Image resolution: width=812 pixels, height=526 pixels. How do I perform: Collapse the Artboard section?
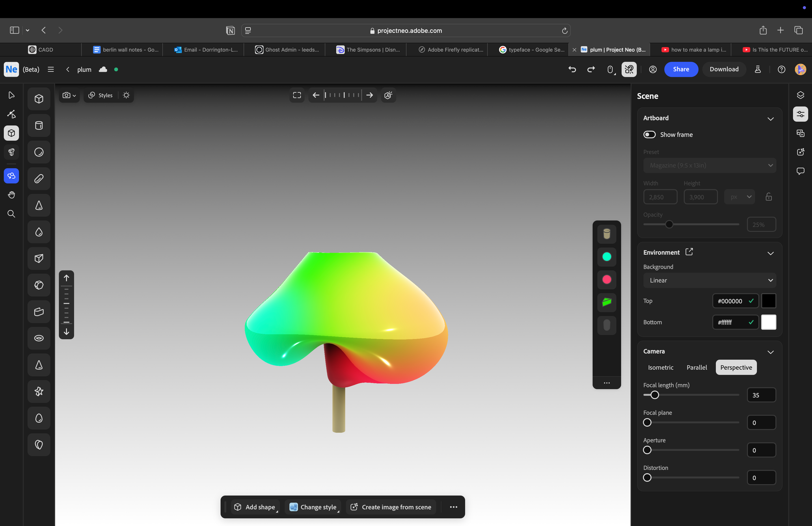770,119
